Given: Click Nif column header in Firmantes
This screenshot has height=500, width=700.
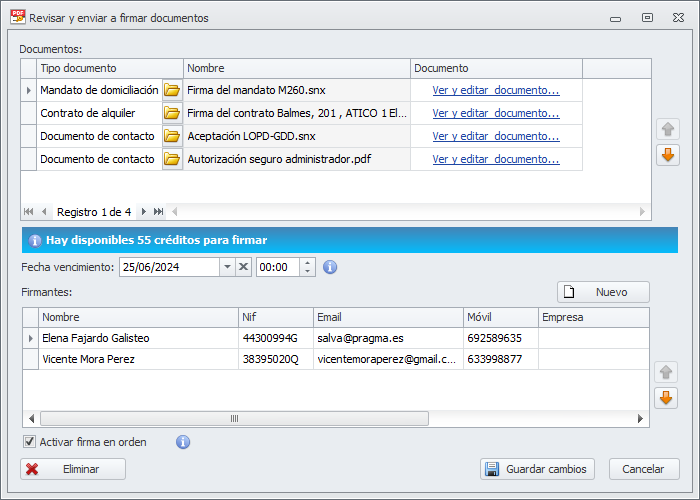Looking at the screenshot, I should [276, 317].
